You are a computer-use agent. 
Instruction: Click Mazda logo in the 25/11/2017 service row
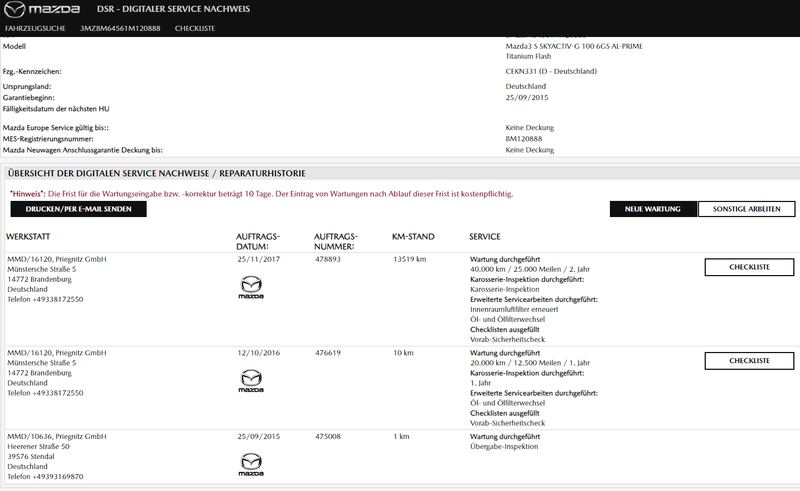point(251,287)
